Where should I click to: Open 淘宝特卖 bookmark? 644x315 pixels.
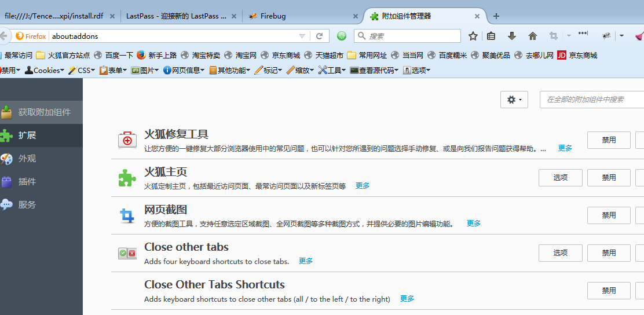(200, 55)
